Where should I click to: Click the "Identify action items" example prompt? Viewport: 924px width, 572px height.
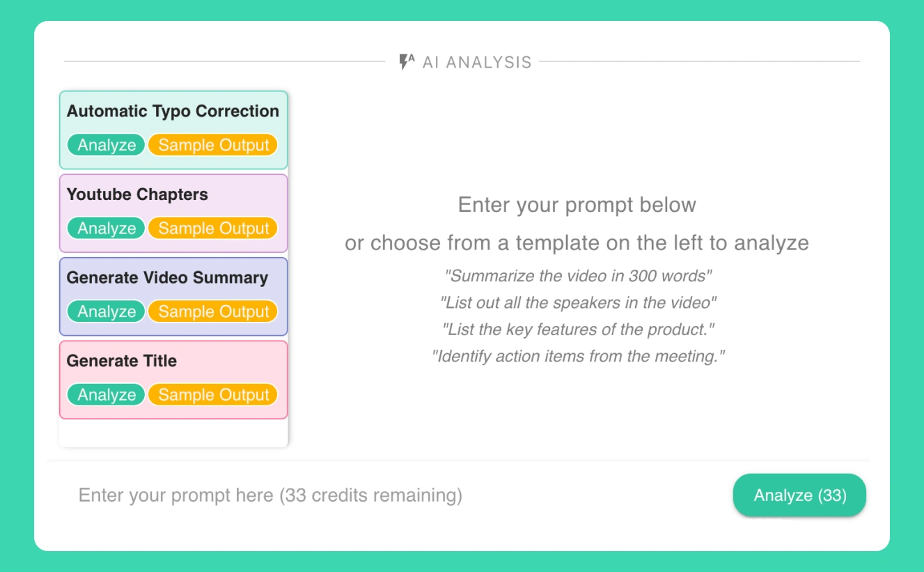pos(578,357)
